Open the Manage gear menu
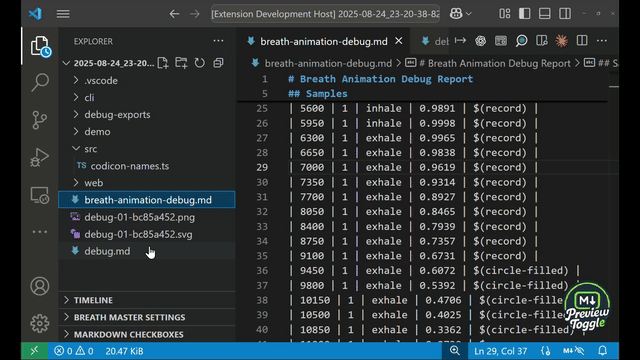Image resolution: width=640 pixels, height=360 pixels. click(40, 323)
